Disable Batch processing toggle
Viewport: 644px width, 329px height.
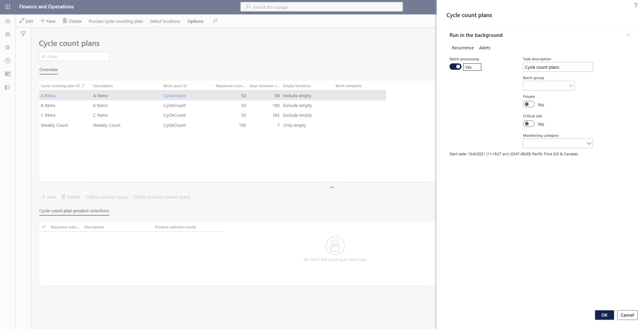(x=455, y=66)
